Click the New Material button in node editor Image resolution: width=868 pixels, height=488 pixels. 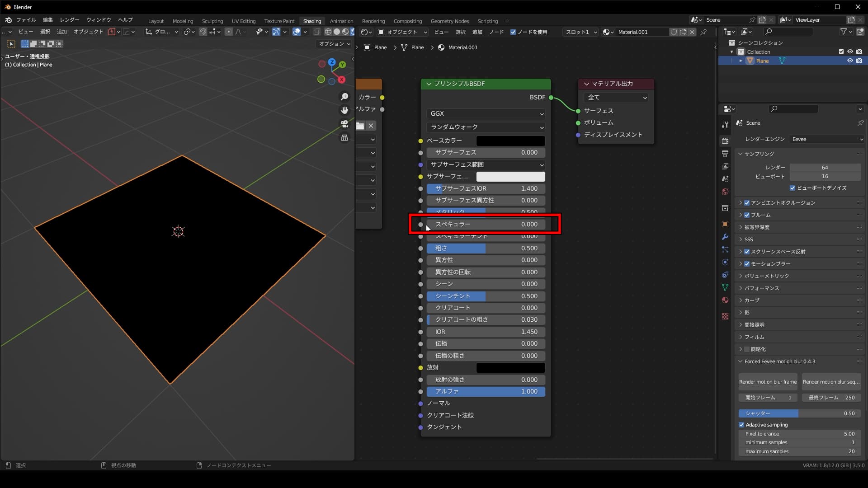(683, 32)
